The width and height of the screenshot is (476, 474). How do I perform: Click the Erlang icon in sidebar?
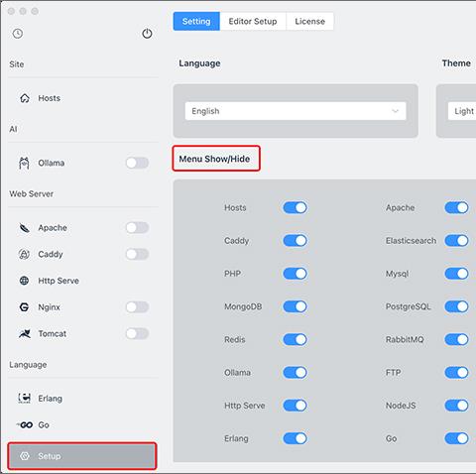coord(24,399)
